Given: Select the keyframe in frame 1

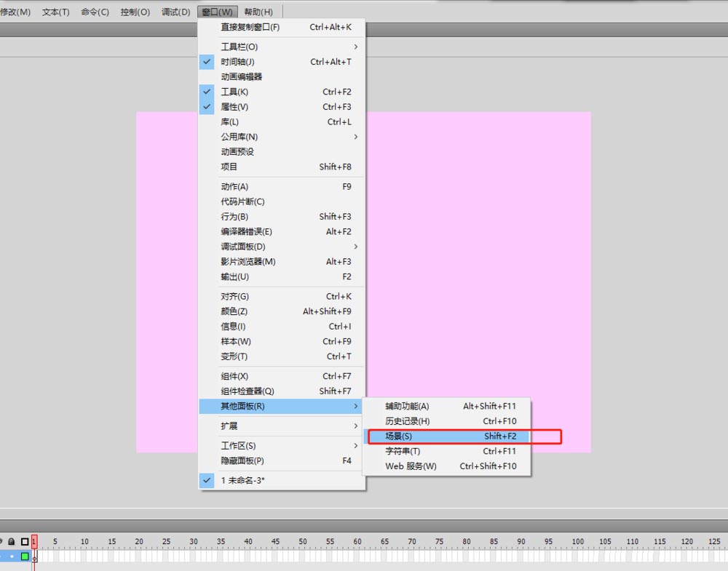Looking at the screenshot, I should click(34, 556).
